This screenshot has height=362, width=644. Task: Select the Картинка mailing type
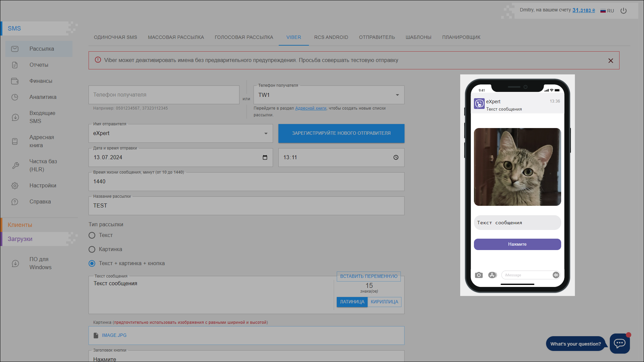(92, 249)
